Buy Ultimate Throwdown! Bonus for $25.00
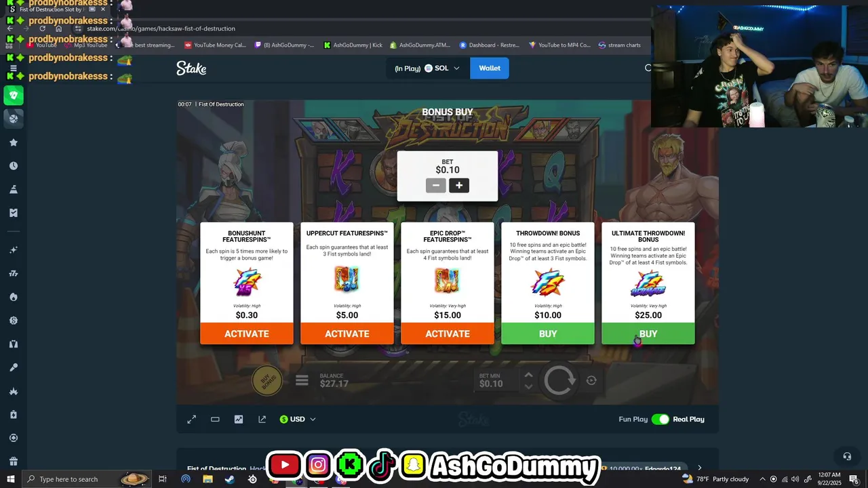This screenshot has width=868, height=488. point(648,334)
